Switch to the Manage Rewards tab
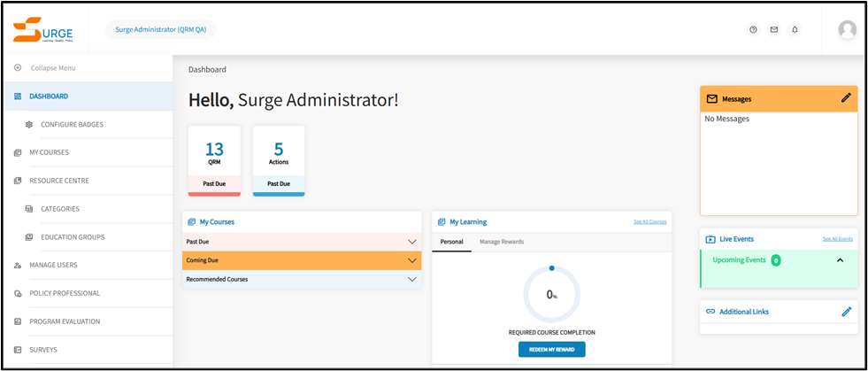 click(x=501, y=242)
